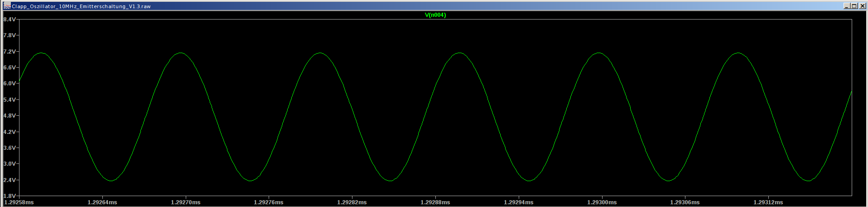Viewport: 868px width, 207px height.
Task: Click the 7.8V vertical axis label
Action: click(x=10, y=35)
